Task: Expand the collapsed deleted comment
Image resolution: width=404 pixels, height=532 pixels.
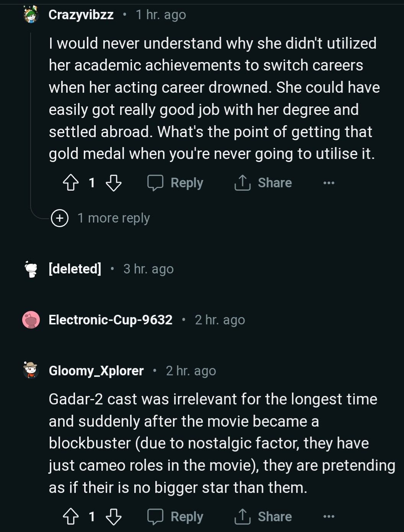Action: [x=148, y=269]
